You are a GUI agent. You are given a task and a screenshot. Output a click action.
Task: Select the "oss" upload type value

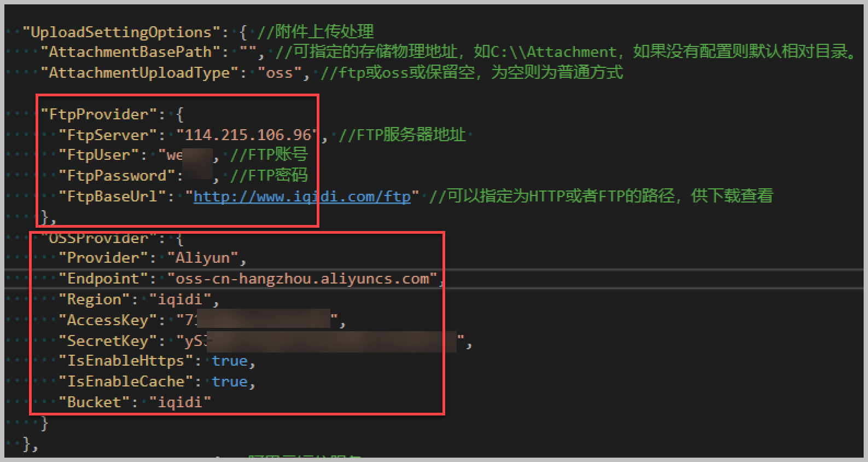(279, 72)
